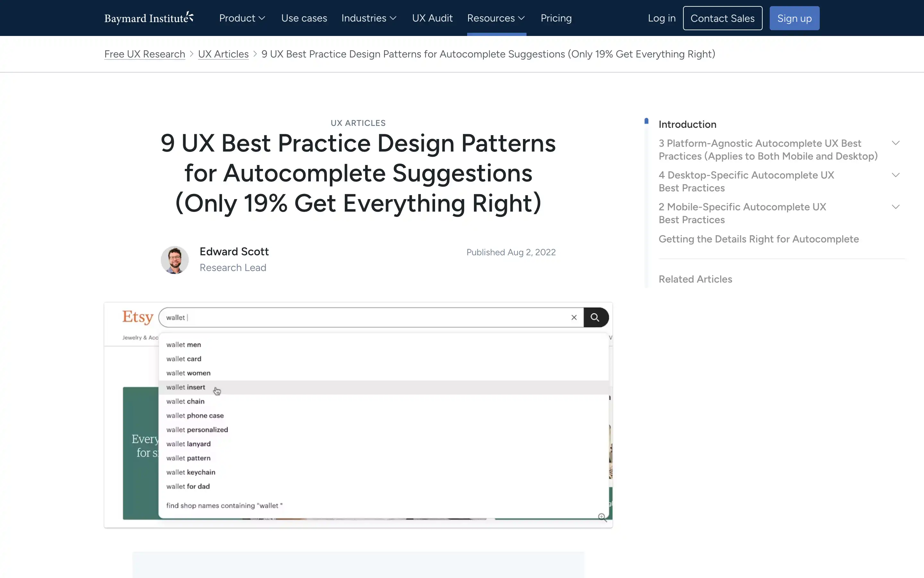This screenshot has width=924, height=578.
Task: Select the 'wallet personalized' suggestion
Action: click(383, 430)
